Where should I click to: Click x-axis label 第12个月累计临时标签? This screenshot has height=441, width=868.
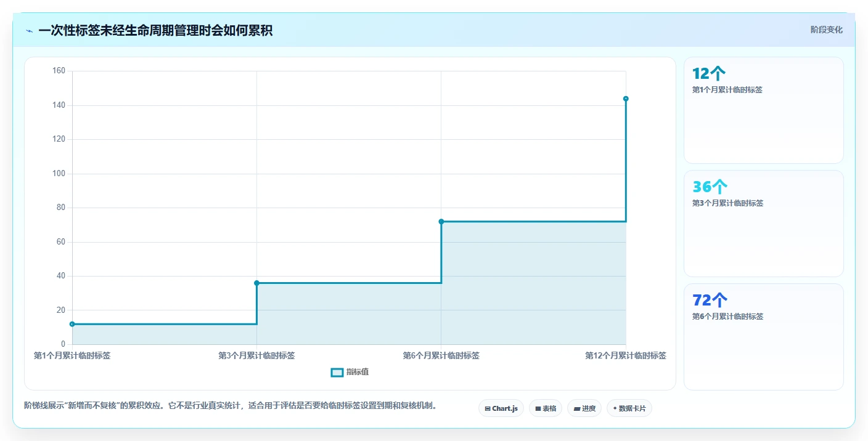(x=626, y=355)
